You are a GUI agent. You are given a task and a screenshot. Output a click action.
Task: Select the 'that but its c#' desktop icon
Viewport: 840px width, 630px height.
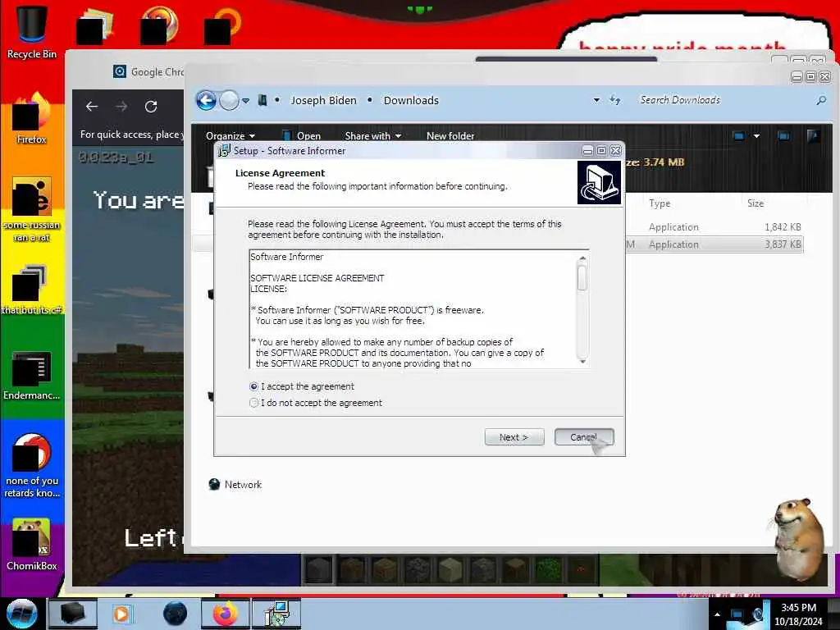tap(32, 290)
